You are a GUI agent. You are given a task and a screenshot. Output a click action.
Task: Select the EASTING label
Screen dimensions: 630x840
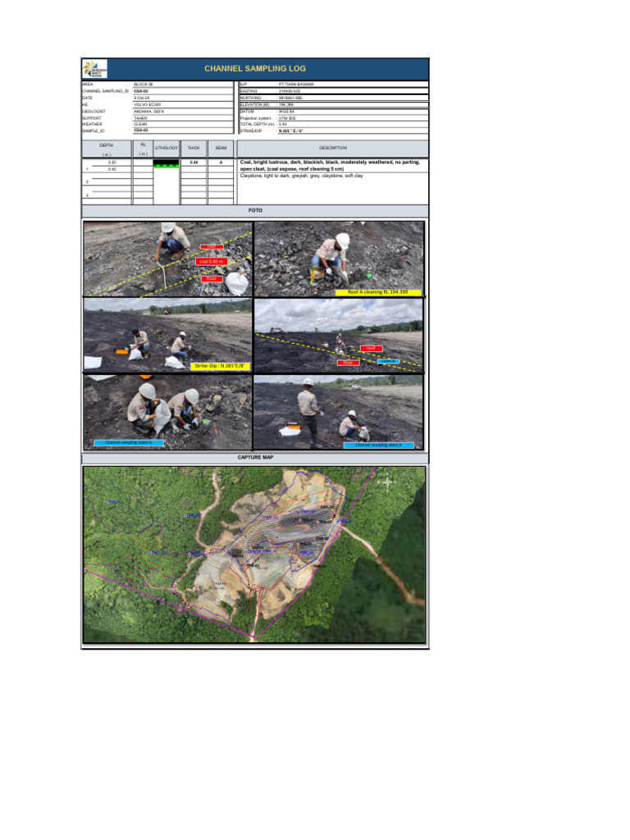[249, 91]
